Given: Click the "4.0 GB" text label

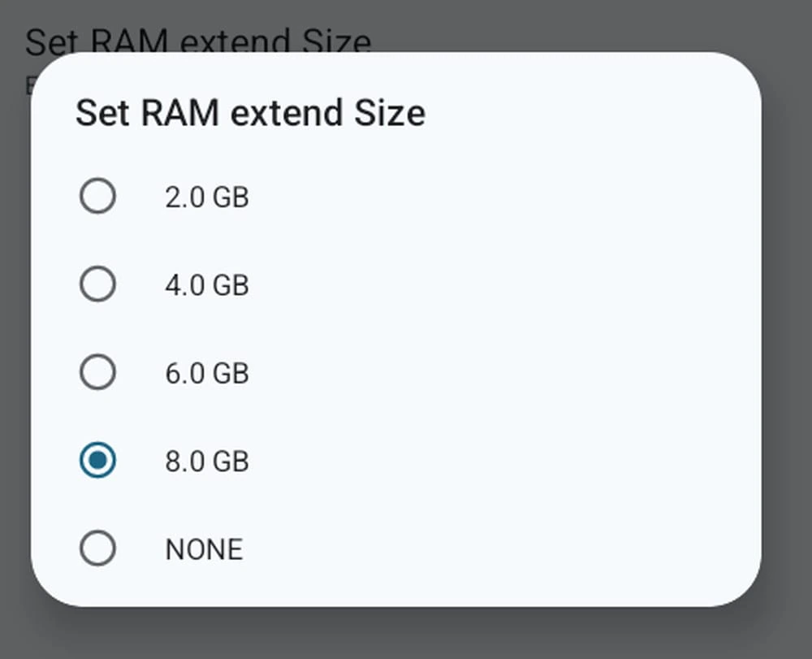Looking at the screenshot, I should coord(206,285).
